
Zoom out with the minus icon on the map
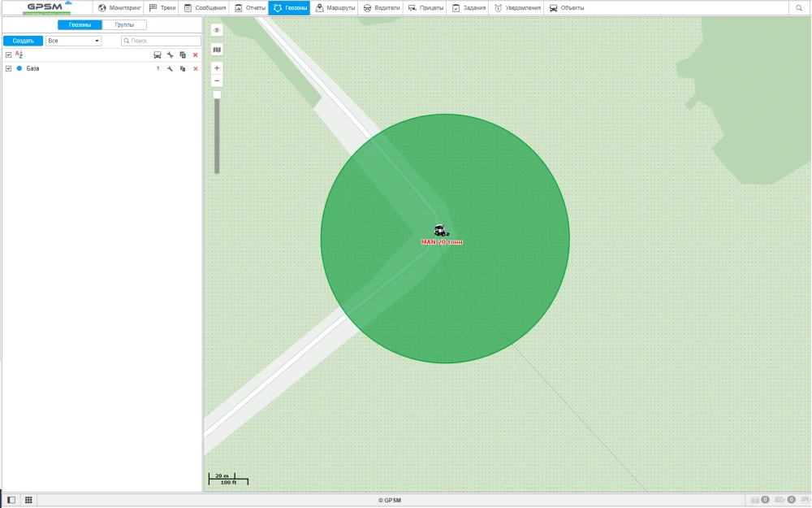(217, 80)
